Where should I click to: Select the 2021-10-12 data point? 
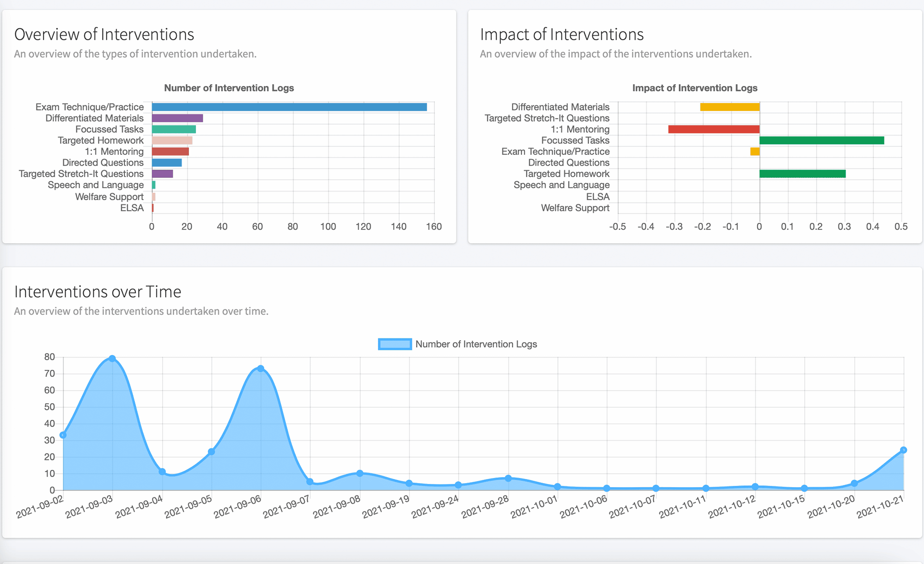click(x=755, y=486)
